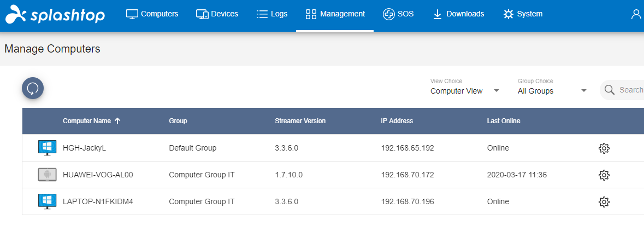Click the Splashtop logo
The height and width of the screenshot is (231, 644).
[55, 14]
